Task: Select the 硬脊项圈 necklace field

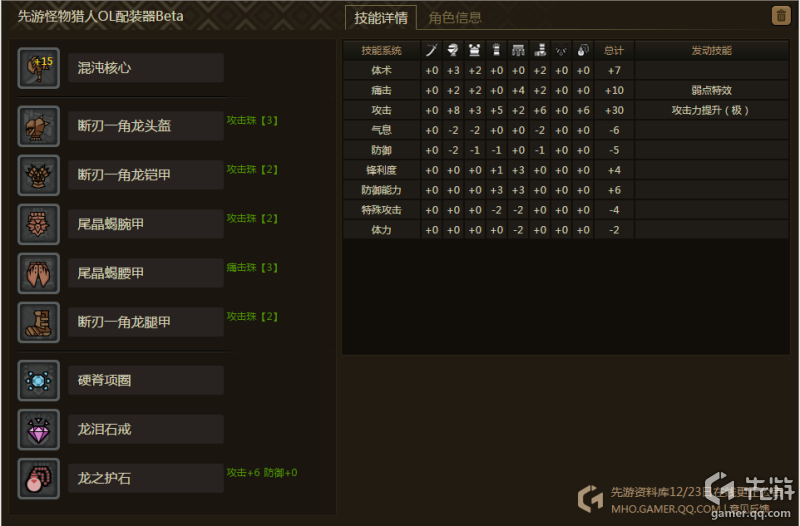Action: [x=146, y=380]
